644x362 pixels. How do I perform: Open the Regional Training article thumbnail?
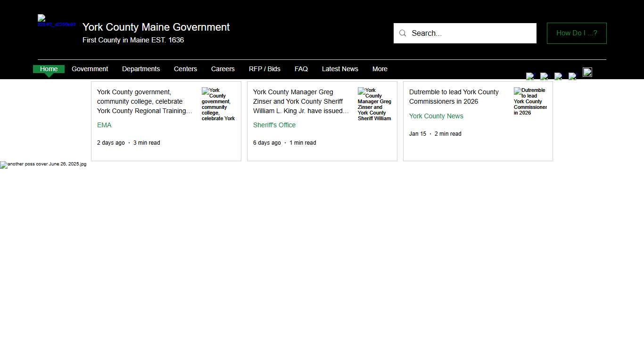(218, 104)
